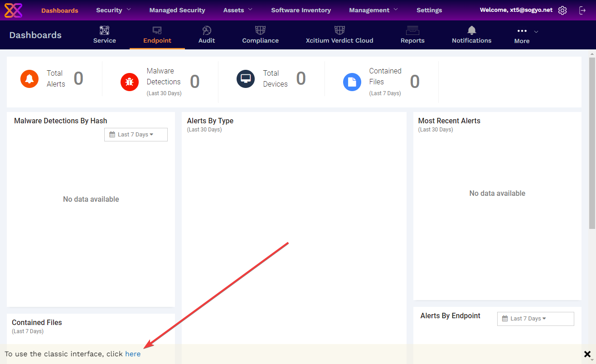Click the 'here' classic interface link

pyautogui.click(x=133, y=354)
